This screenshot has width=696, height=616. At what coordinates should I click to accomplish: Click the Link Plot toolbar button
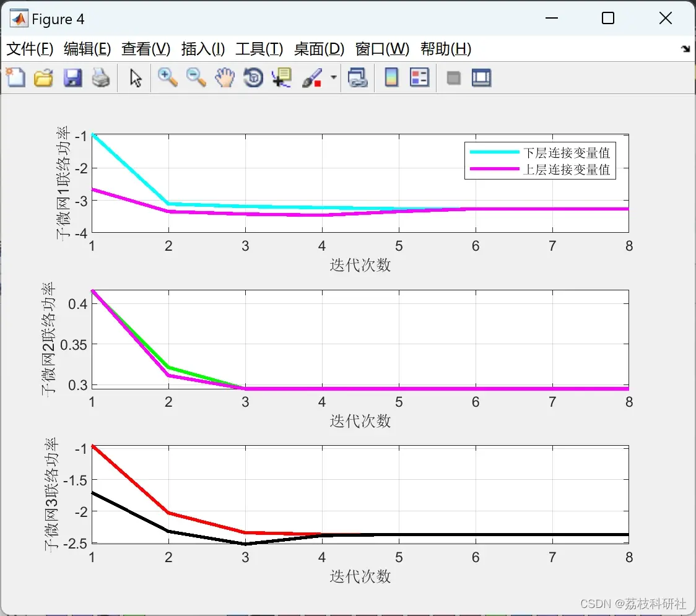[x=358, y=77]
